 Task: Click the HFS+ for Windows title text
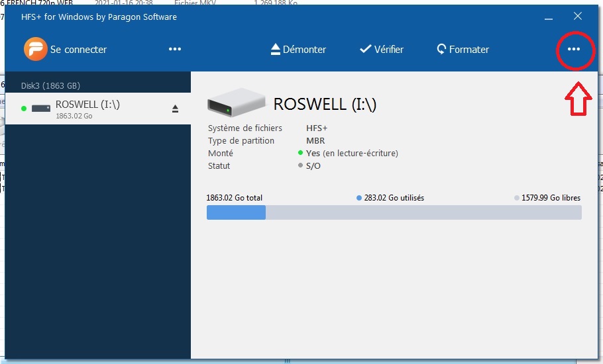coord(99,17)
